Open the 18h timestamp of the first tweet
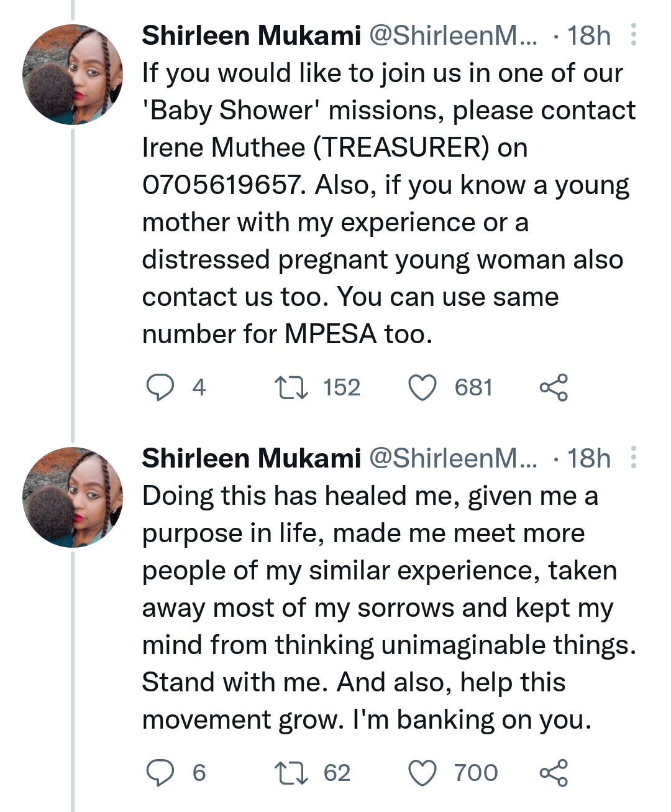Viewport: 671px width, 812px height. pos(588,36)
